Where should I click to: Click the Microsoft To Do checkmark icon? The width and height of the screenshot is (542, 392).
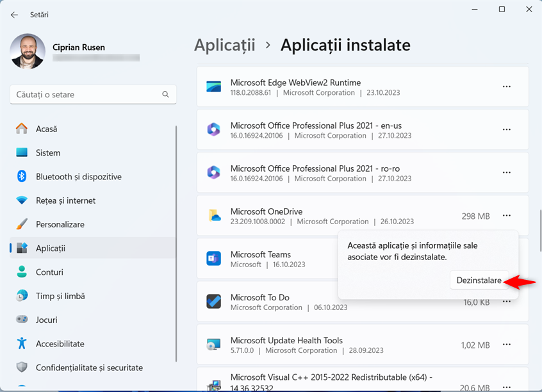(x=213, y=302)
